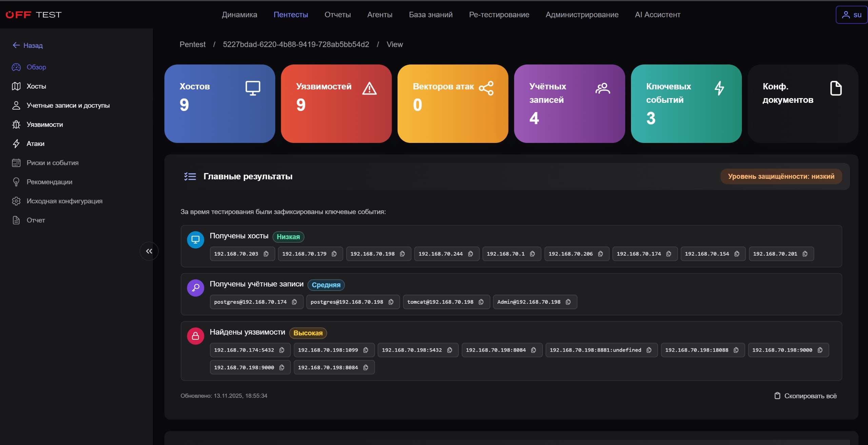This screenshot has height=445, width=868.
Task: Open Риски и события in sidebar
Action: 45,163
